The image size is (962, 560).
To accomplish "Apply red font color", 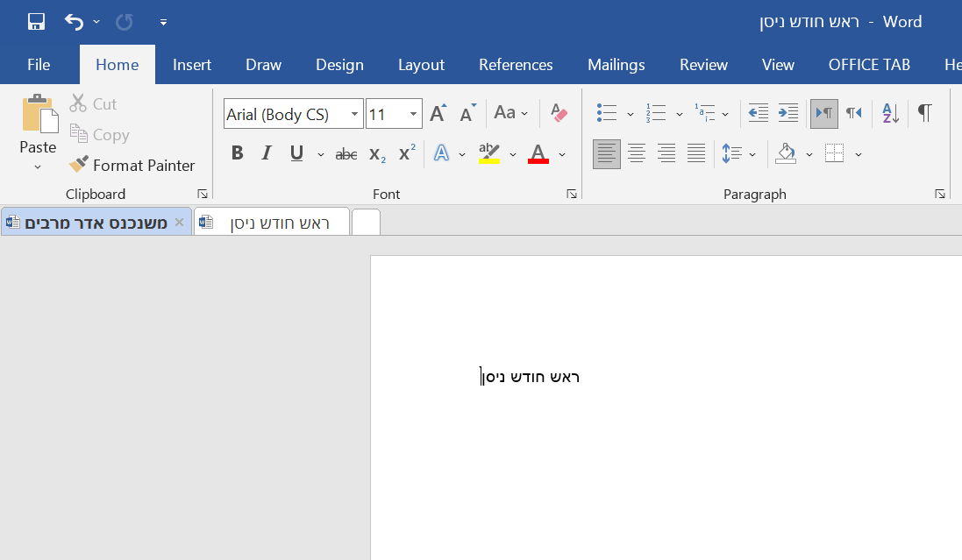I will point(538,154).
